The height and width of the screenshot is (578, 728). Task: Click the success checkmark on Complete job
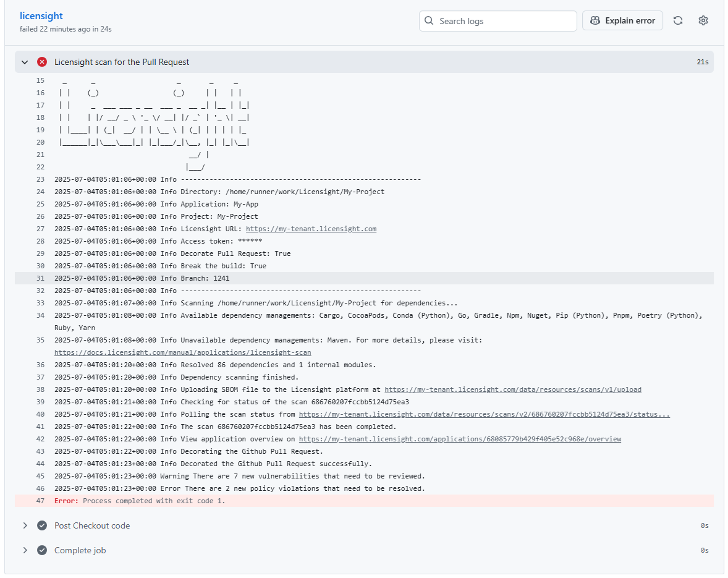click(41, 550)
